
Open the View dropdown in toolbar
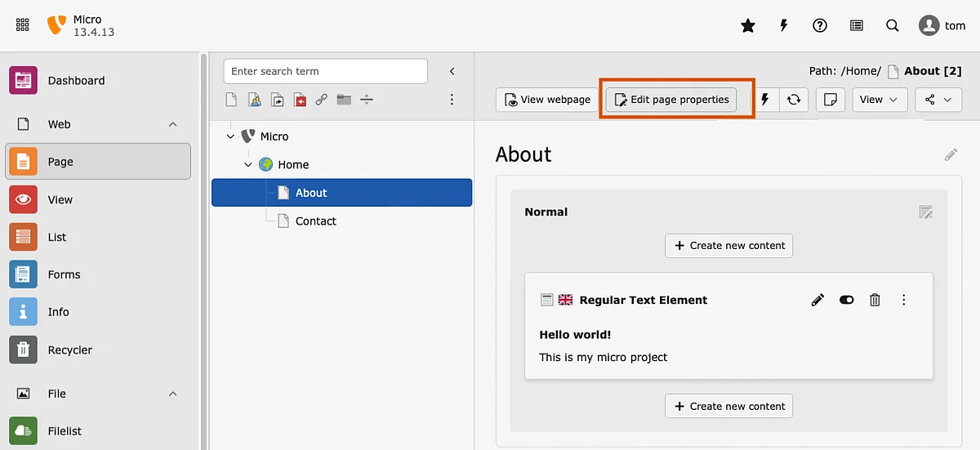click(879, 100)
